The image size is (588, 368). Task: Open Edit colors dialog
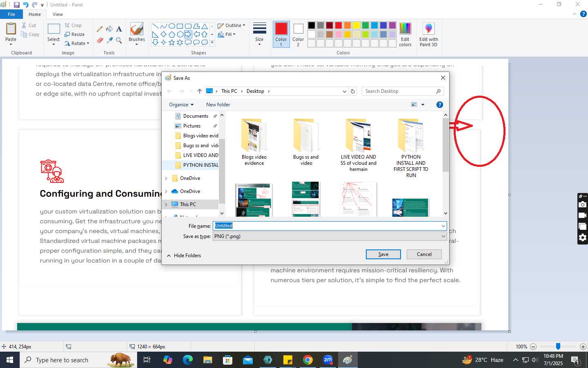coord(405,34)
